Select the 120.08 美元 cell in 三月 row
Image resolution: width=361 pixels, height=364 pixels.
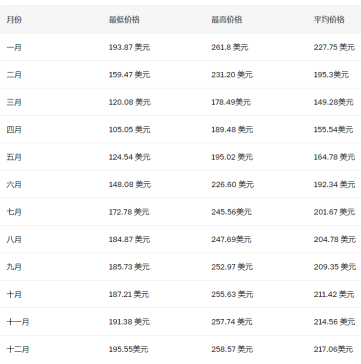coord(130,102)
